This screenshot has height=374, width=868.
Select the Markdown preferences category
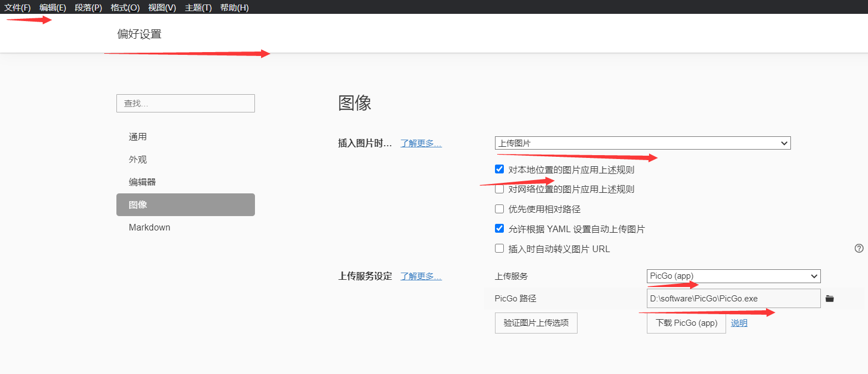point(186,227)
